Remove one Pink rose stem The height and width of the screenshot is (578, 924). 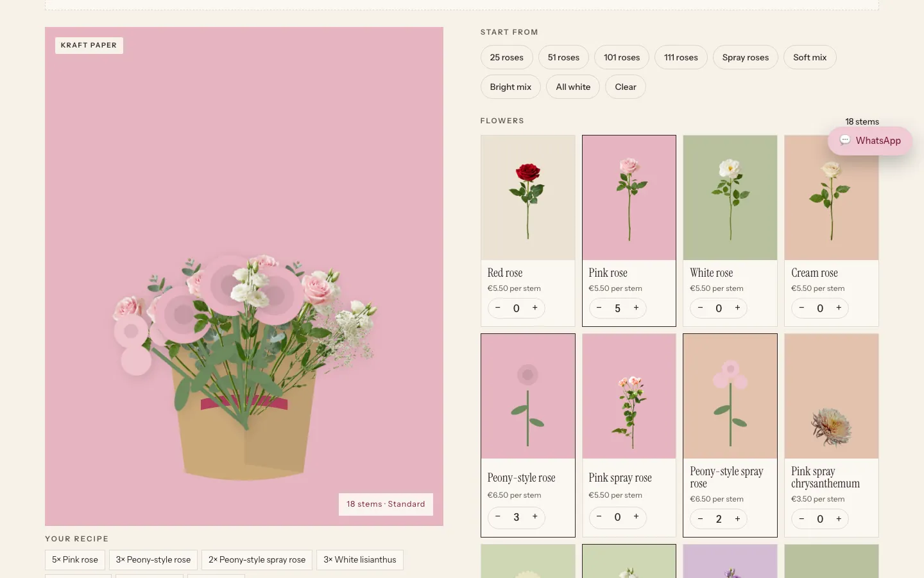click(599, 308)
